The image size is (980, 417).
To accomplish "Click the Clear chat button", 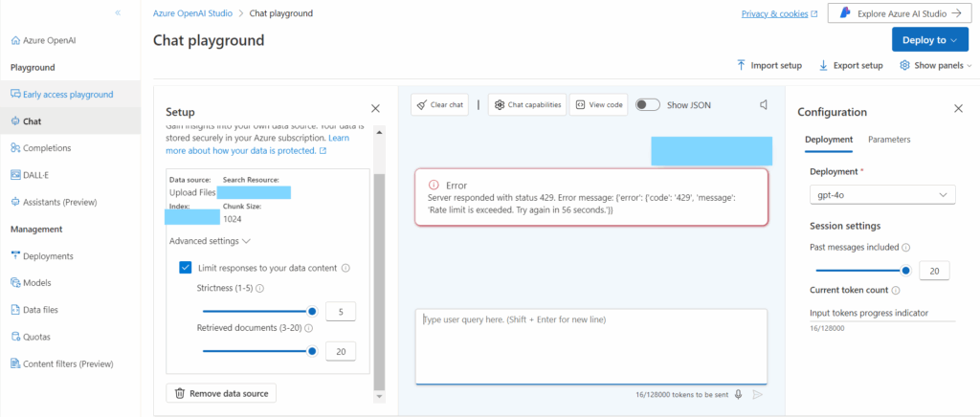I will pyautogui.click(x=439, y=105).
